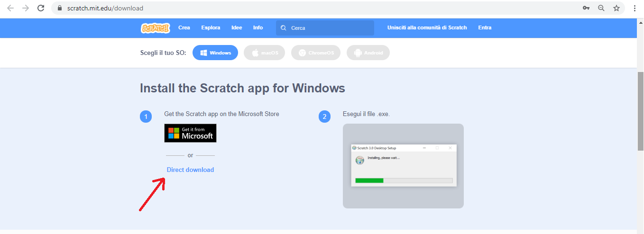Click the Scratch logo
644x234 pixels.
click(155, 28)
